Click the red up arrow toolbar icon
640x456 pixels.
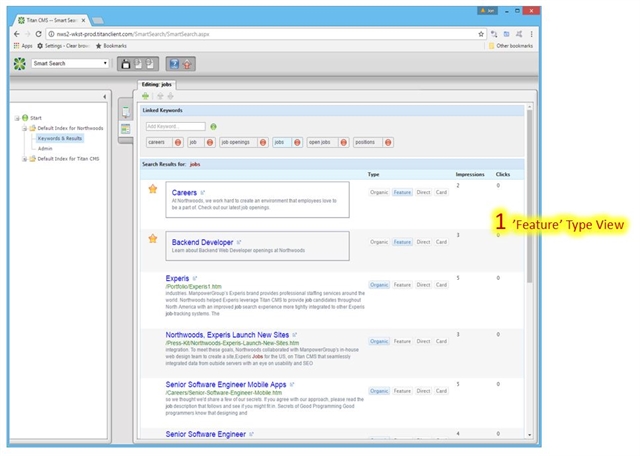pyautogui.click(x=187, y=64)
